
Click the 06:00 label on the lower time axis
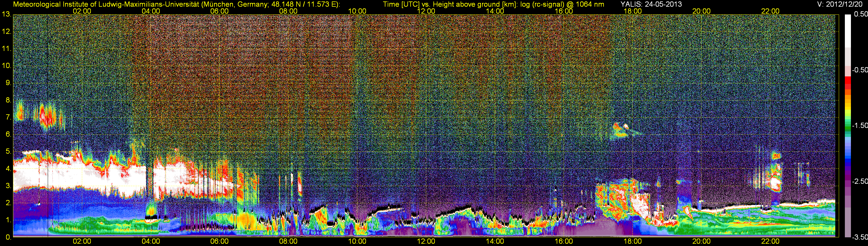tap(219, 241)
